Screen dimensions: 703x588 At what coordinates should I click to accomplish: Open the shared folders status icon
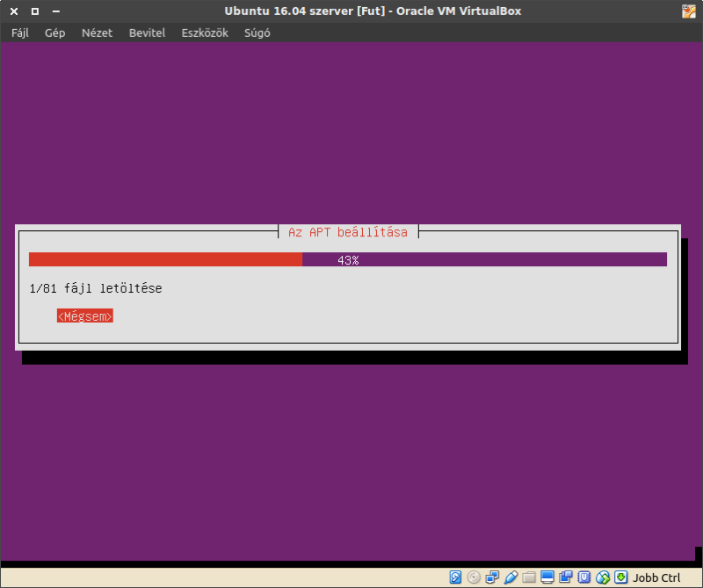[529, 577]
